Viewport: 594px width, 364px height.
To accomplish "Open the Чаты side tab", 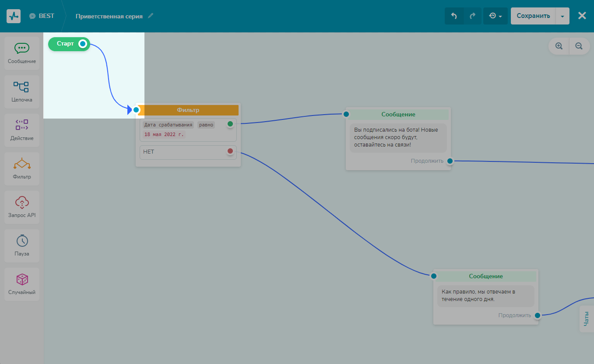I will pos(587,319).
